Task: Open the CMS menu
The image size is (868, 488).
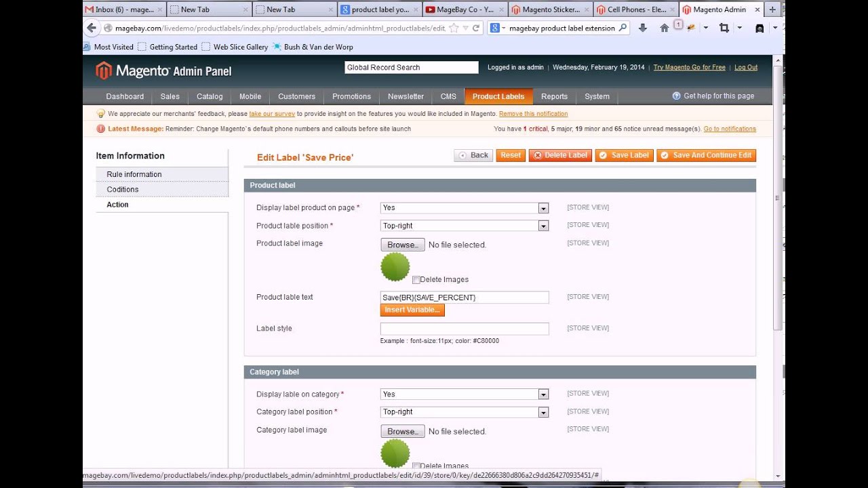Action: (448, 96)
